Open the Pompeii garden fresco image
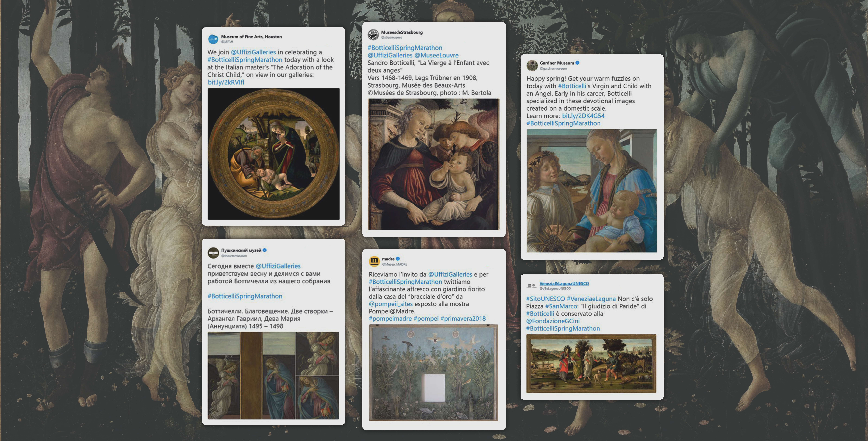Image resolution: width=868 pixels, height=441 pixels. point(433,373)
